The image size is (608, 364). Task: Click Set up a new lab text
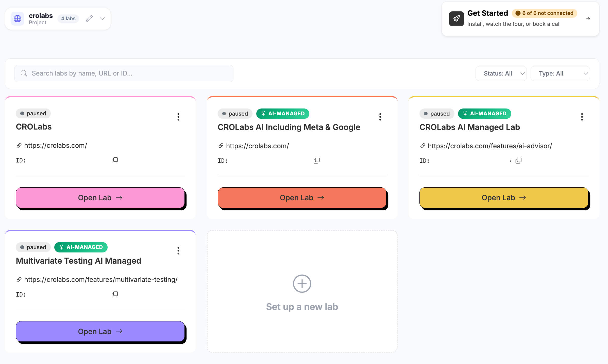(302, 307)
